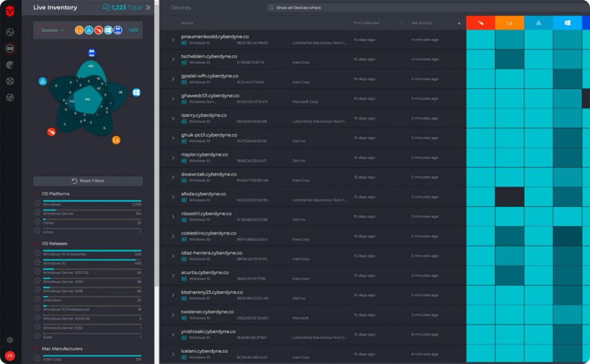Click the Windows logo column header

click(x=567, y=23)
